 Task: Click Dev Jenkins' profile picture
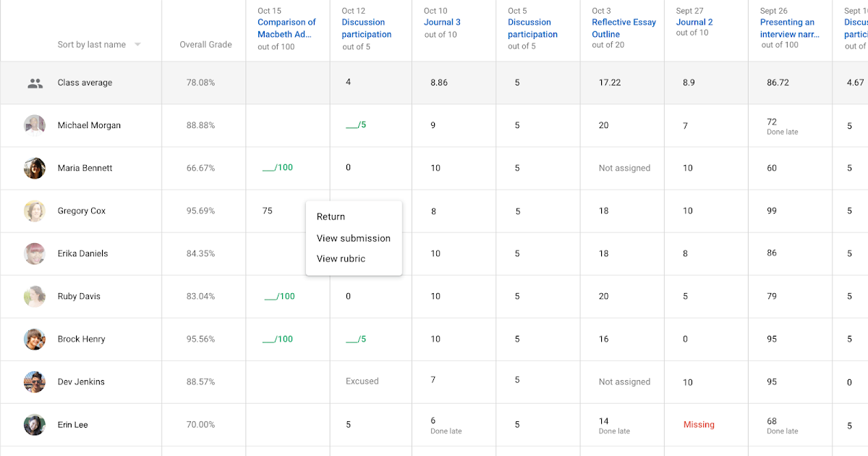[x=35, y=381]
